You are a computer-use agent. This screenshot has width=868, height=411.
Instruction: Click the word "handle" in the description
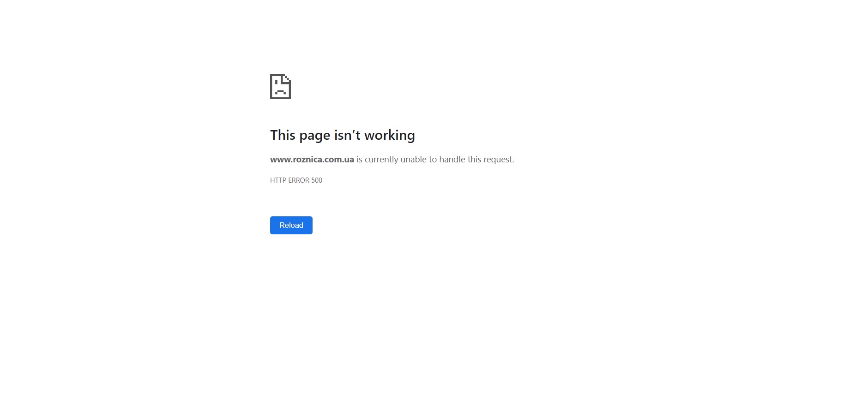[x=452, y=159]
